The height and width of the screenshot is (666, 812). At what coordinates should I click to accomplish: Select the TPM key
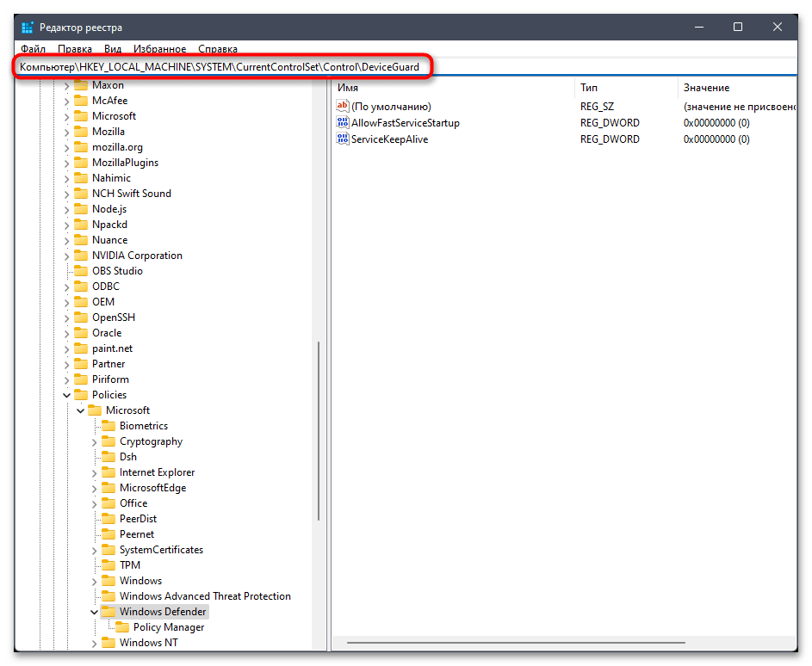click(x=129, y=565)
